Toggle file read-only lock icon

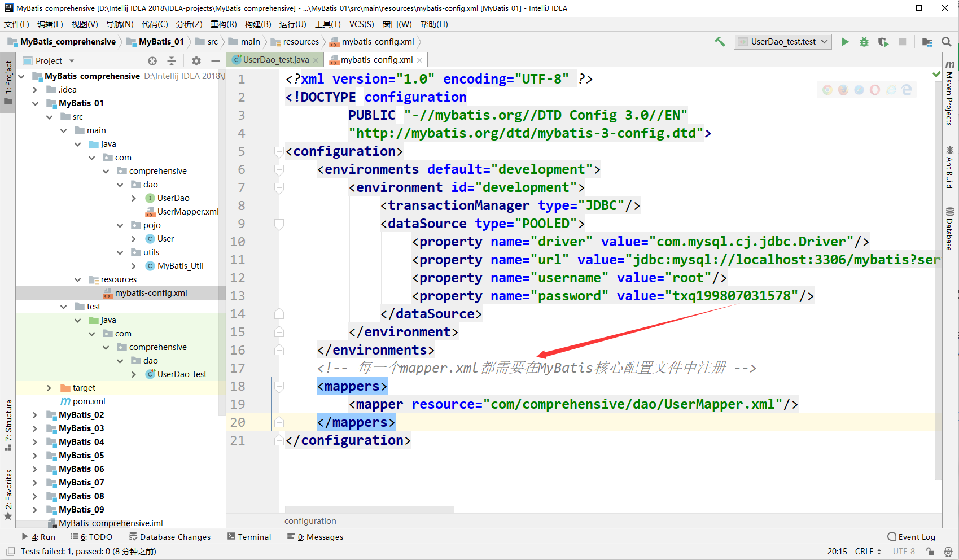[930, 552]
